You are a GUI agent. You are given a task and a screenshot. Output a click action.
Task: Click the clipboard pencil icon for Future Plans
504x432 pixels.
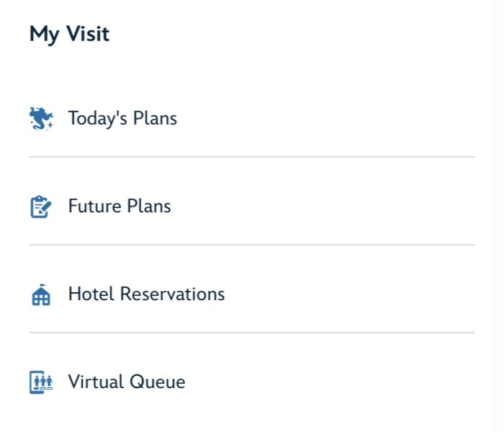41,207
